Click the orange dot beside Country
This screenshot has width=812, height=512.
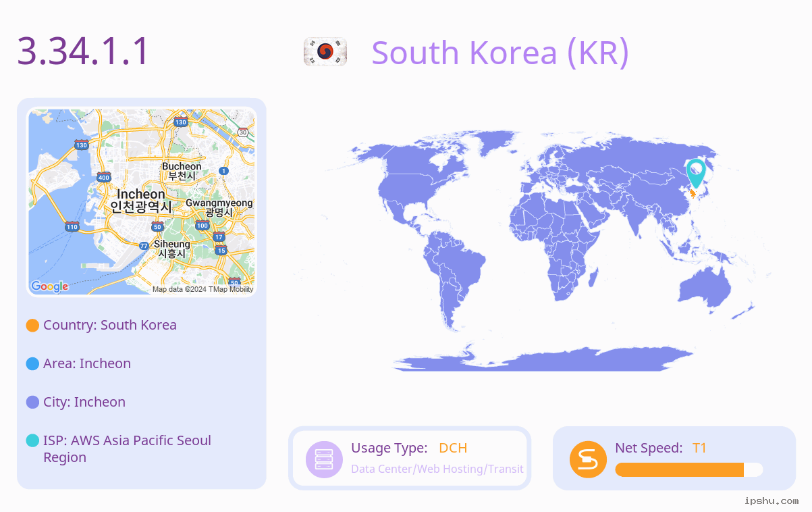pos(32,326)
